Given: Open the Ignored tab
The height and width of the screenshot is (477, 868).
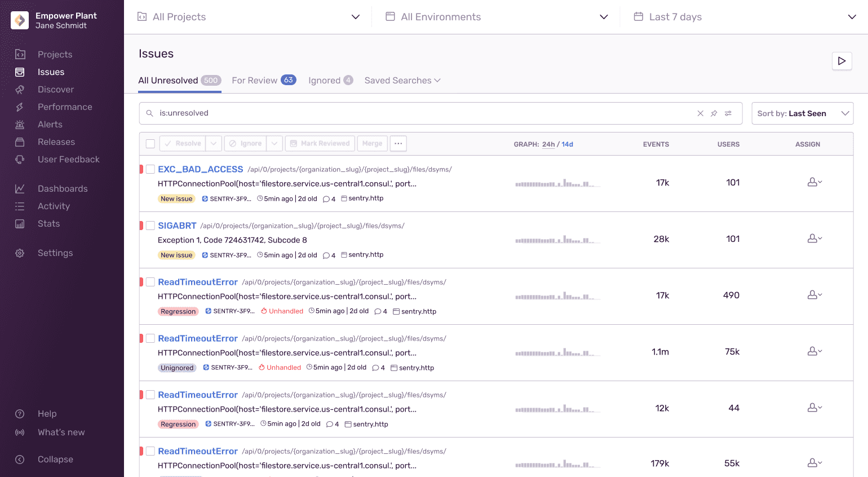Looking at the screenshot, I should point(330,81).
